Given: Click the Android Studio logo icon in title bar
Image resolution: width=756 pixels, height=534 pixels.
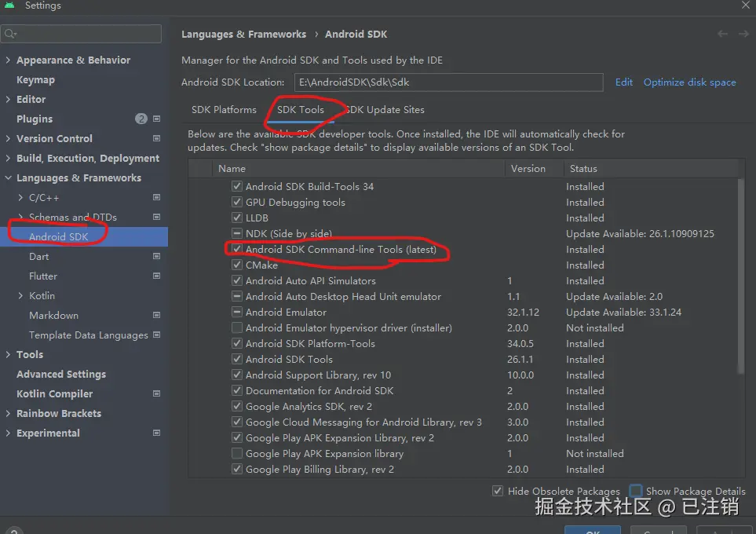Looking at the screenshot, I should pyautogui.click(x=9, y=5).
